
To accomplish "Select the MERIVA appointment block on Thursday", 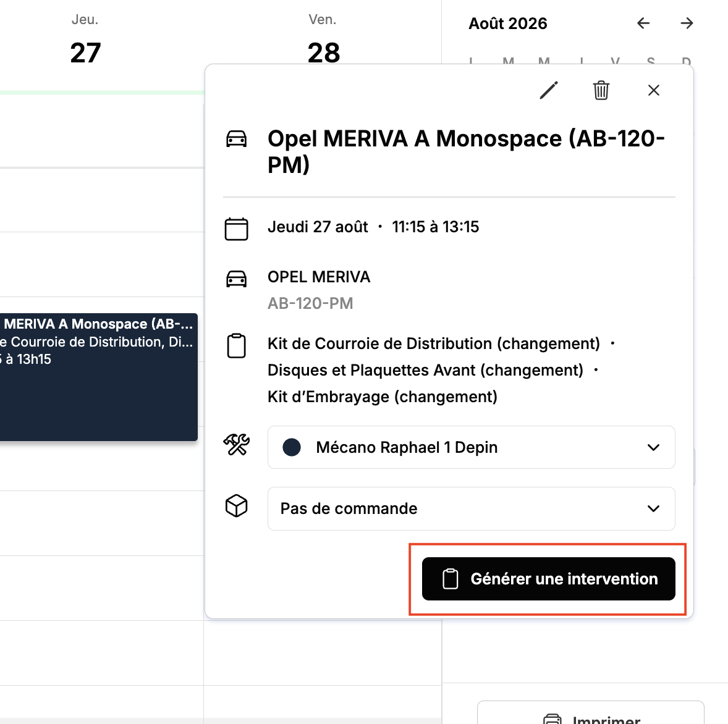I will click(98, 377).
